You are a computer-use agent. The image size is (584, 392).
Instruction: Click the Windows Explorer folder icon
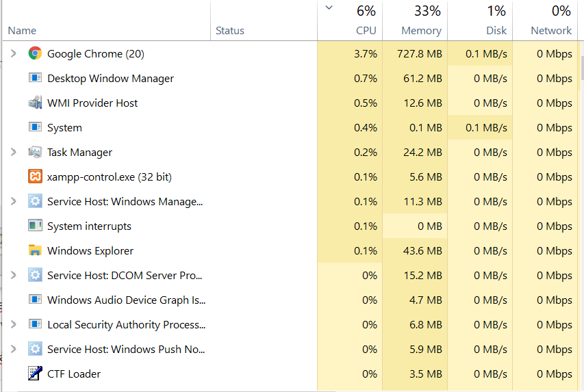35,250
